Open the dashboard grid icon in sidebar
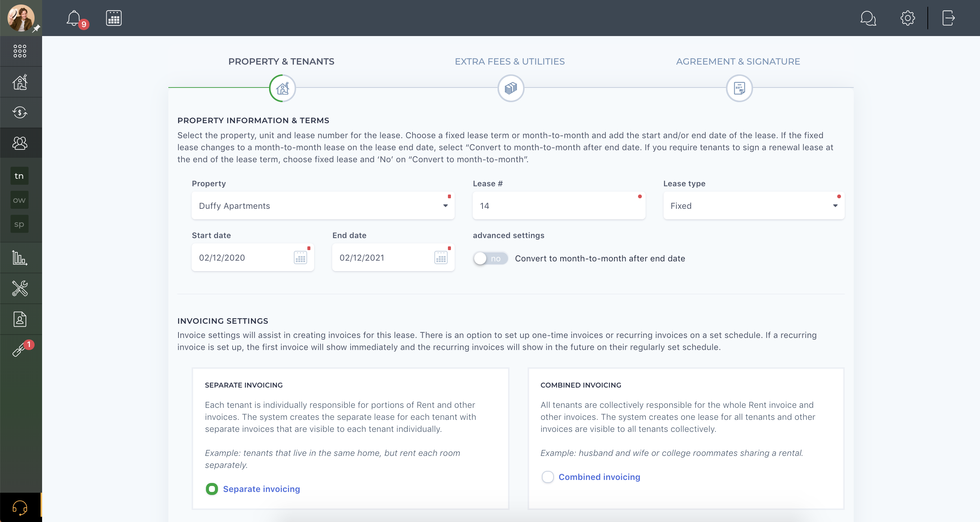The height and width of the screenshot is (522, 980). point(20,51)
